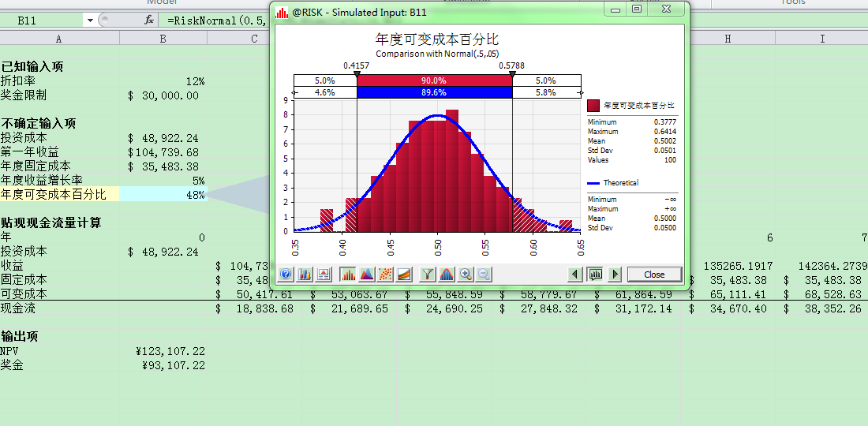Select column H header
The width and height of the screenshot is (868, 426).
tap(728, 38)
